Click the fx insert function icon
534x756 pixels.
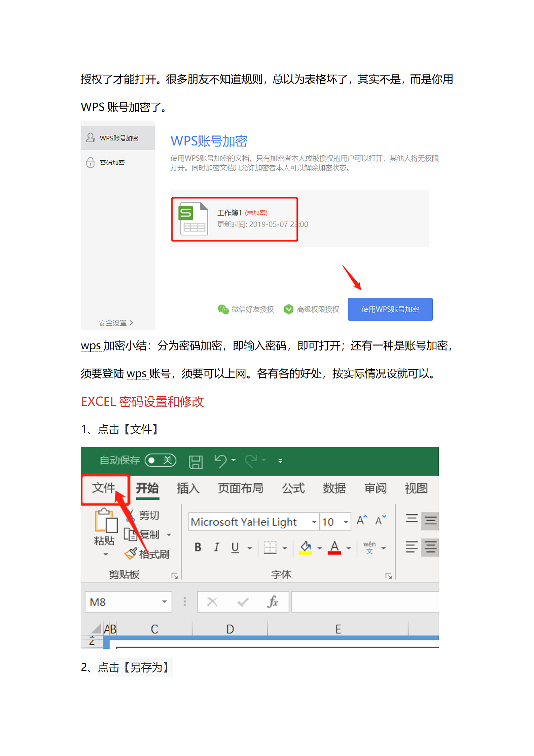point(273,602)
